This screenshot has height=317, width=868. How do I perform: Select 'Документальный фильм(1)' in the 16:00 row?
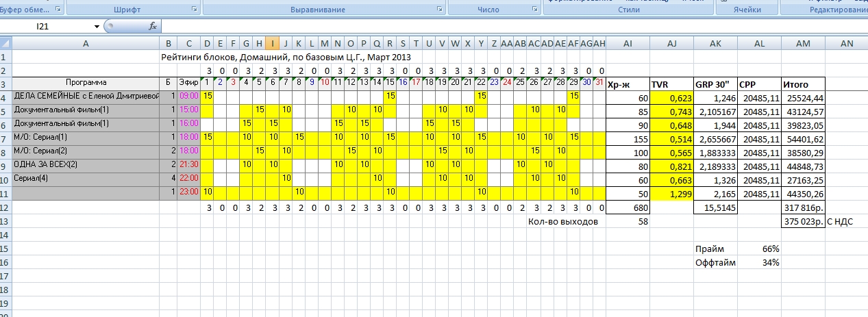pos(86,124)
